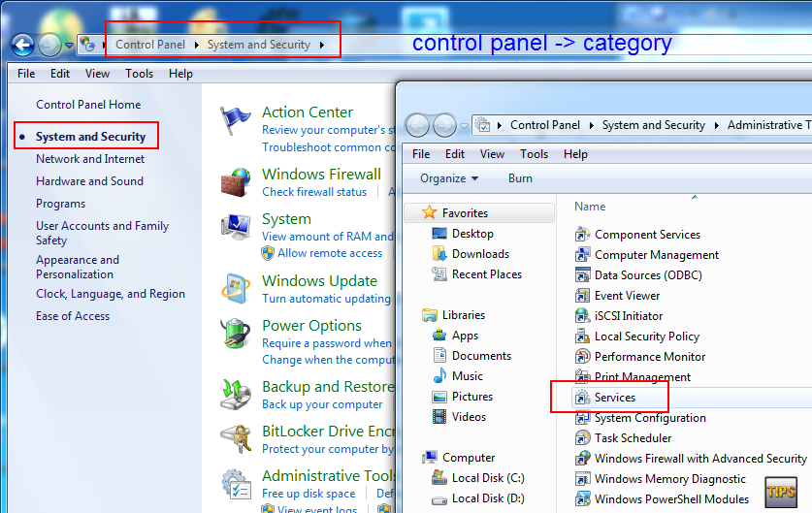The height and width of the screenshot is (513, 812).
Task: Click the Name column header
Action: [590, 207]
